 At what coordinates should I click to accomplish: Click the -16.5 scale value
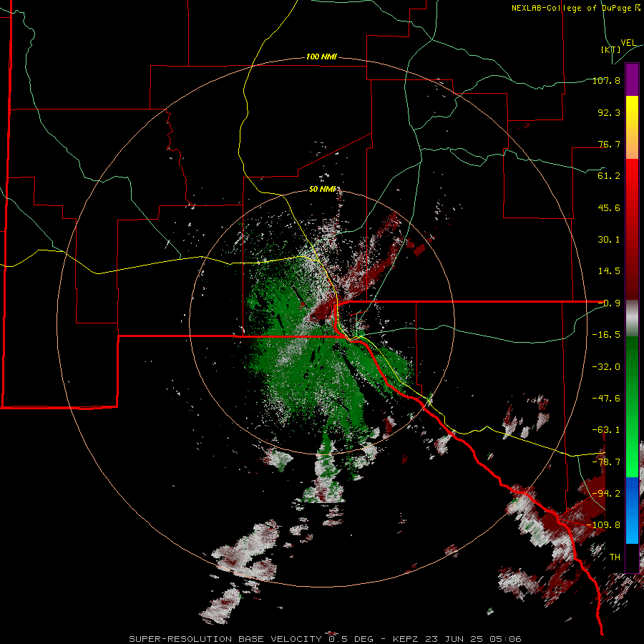pyautogui.click(x=606, y=335)
